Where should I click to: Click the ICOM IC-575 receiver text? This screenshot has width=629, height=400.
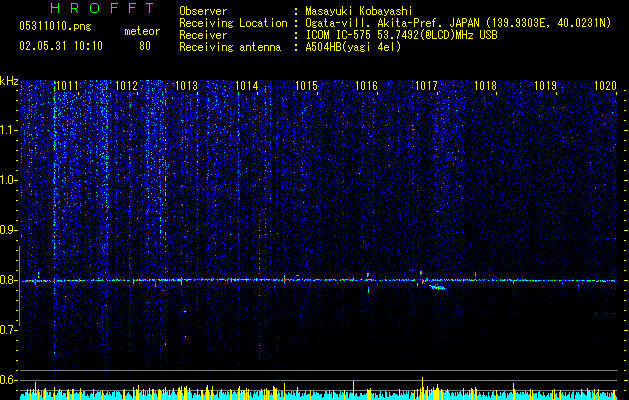point(401,35)
